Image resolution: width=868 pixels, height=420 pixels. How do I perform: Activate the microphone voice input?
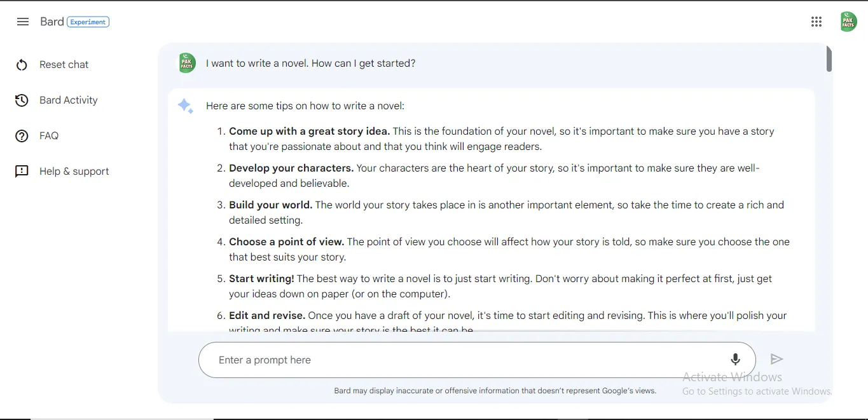(736, 360)
